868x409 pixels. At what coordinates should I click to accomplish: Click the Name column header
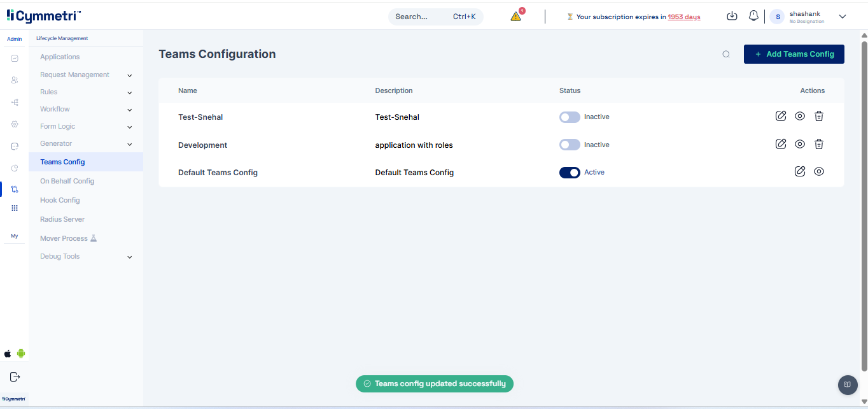(x=188, y=90)
